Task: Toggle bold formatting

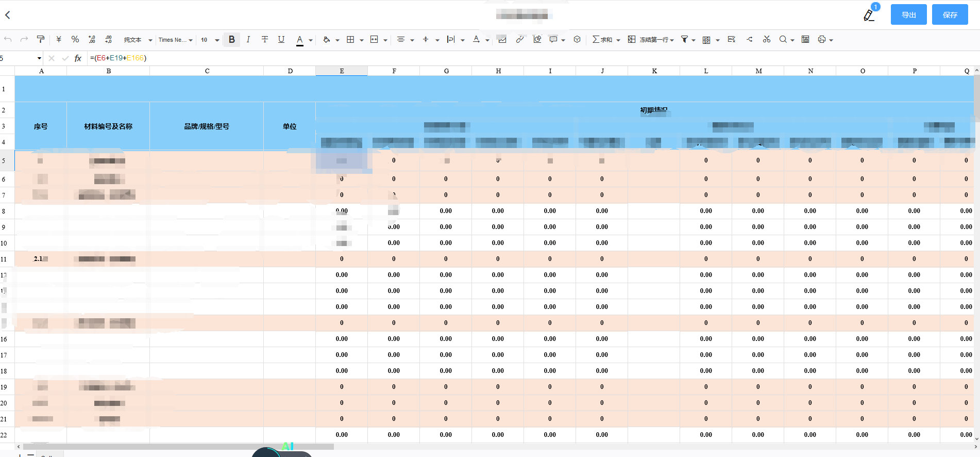Action: (x=232, y=40)
